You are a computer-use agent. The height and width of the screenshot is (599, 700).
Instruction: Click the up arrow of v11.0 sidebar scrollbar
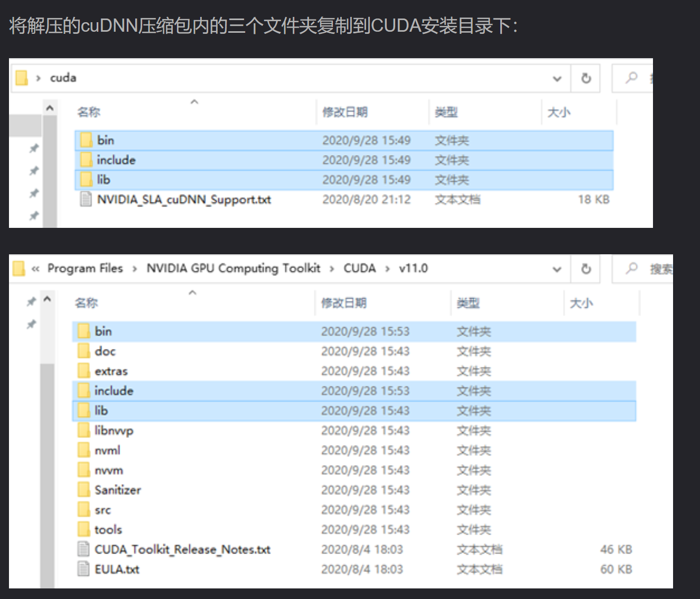point(47,299)
